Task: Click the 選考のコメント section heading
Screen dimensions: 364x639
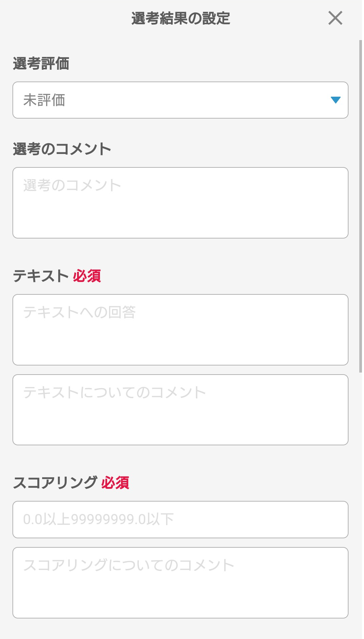Action: pos(62,149)
